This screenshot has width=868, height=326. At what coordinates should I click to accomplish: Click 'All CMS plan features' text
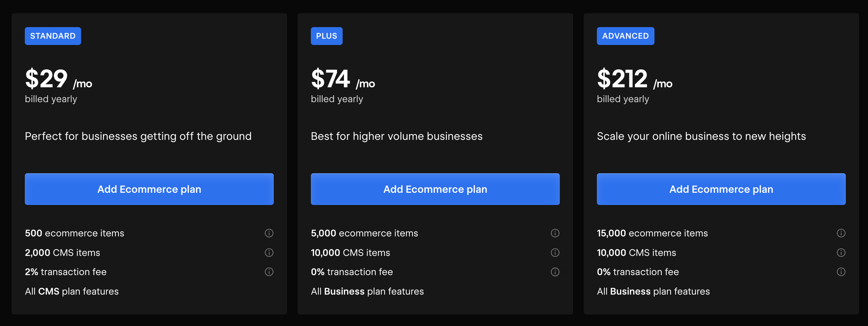coord(72,291)
